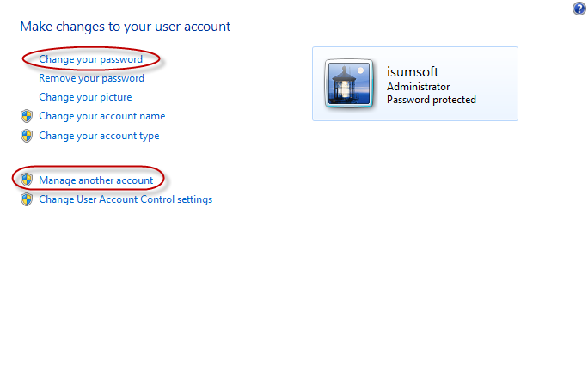Click the shield icon beside User Account Control settings
The width and height of the screenshot is (588, 391).
(x=27, y=199)
